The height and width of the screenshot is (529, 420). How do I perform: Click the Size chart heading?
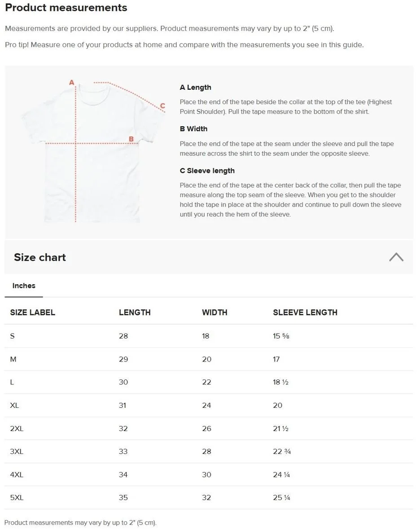[x=40, y=257]
